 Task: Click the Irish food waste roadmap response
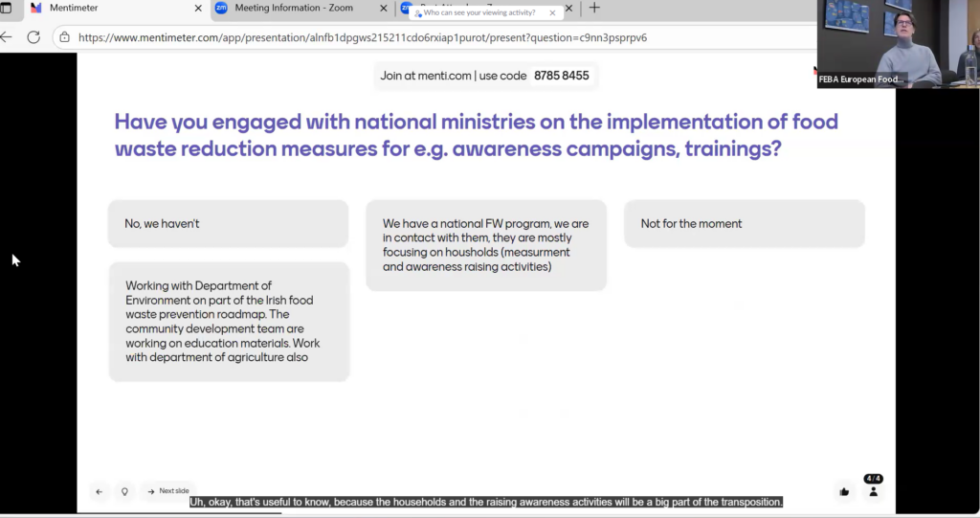[x=229, y=322]
